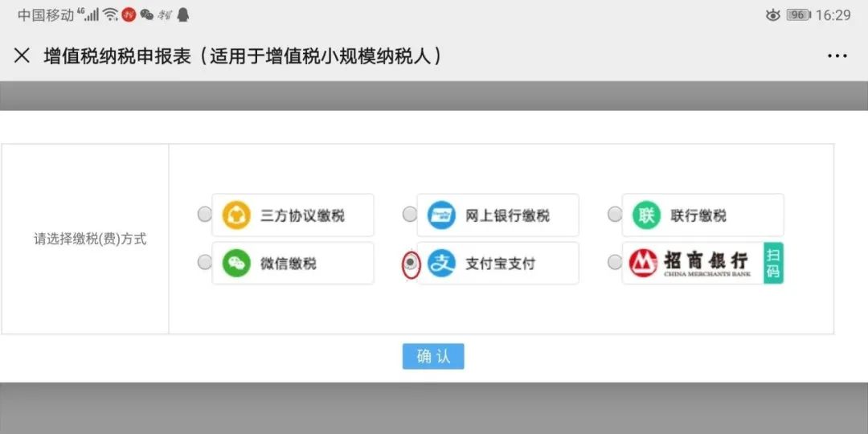The width and height of the screenshot is (868, 434).
Task: Click the blue Alipay 支付宝 icon
Action: (x=441, y=264)
